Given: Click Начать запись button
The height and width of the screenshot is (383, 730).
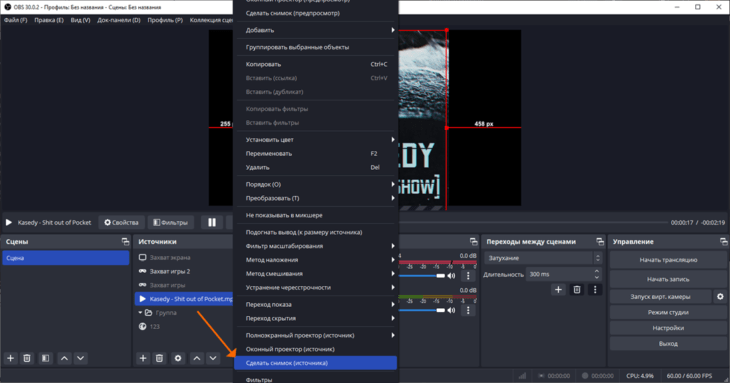Looking at the screenshot, I should pos(668,279).
